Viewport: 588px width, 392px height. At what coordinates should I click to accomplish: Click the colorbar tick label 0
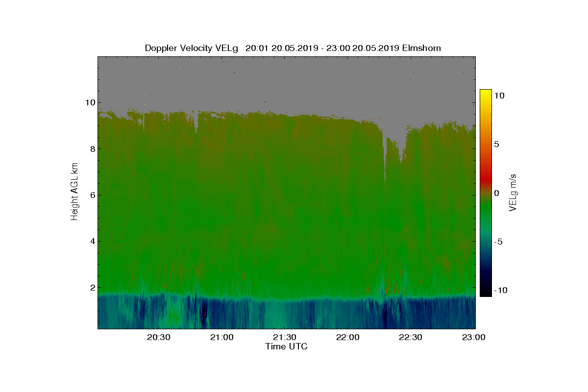point(496,193)
